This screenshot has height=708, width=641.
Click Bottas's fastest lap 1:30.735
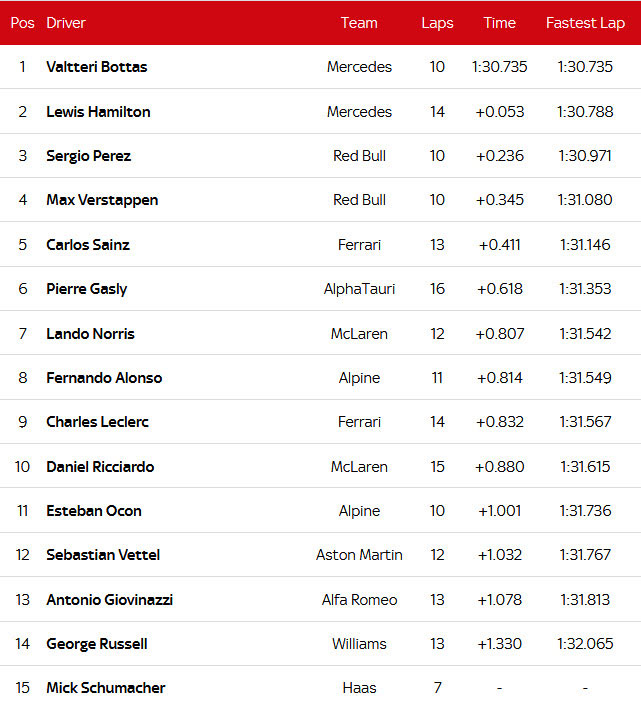pos(585,67)
